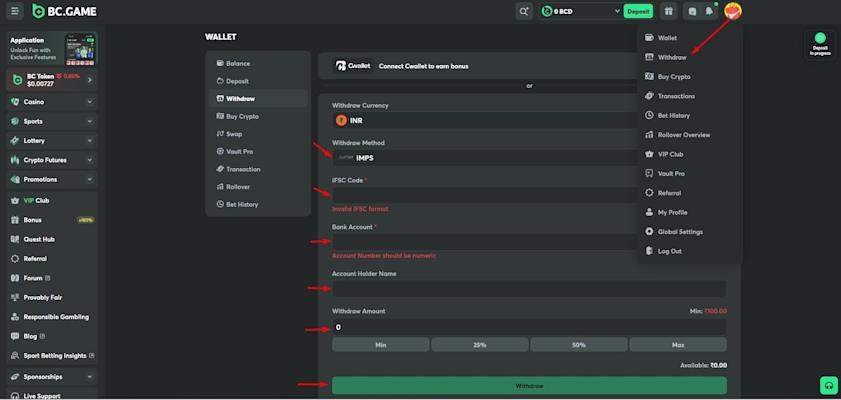Screen dimensions: 841x400
Task: Open the chat message icon
Action: click(x=692, y=11)
